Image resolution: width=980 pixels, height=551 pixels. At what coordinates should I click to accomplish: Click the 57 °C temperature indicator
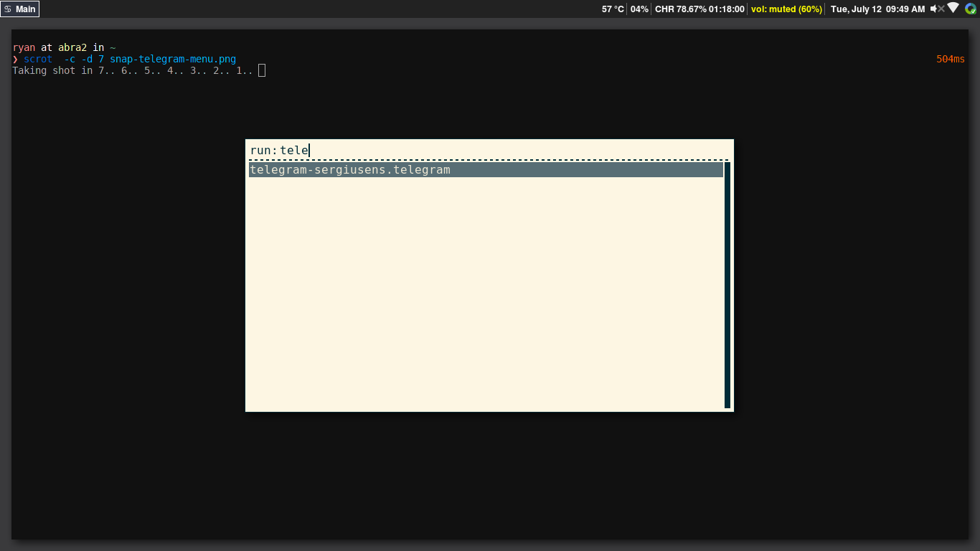point(613,9)
